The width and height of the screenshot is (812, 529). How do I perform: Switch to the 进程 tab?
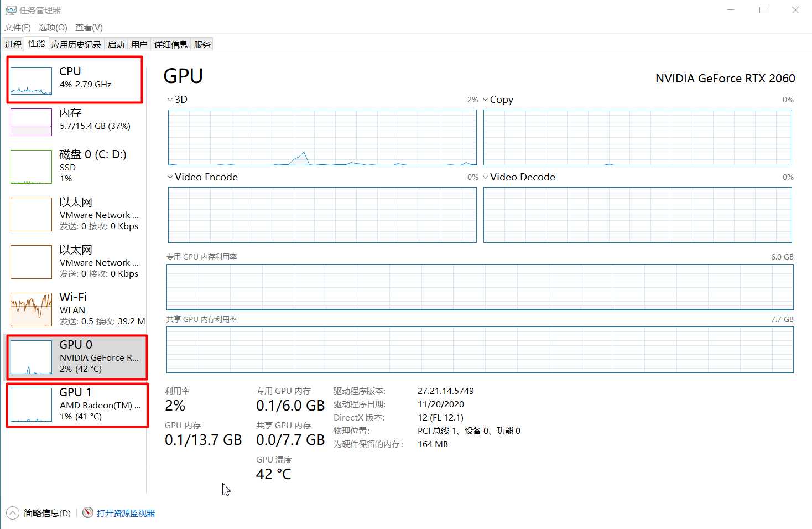[x=13, y=44]
